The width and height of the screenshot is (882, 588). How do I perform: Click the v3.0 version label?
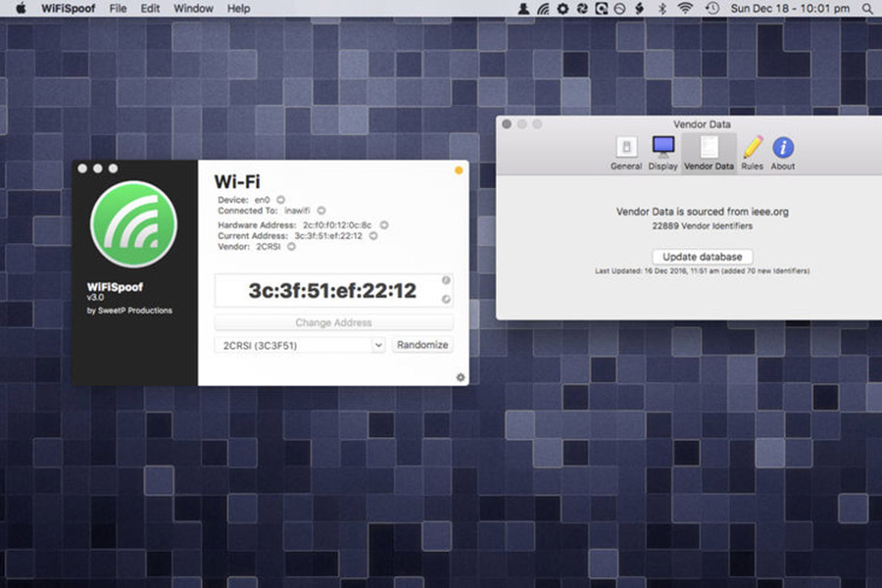coord(95,297)
